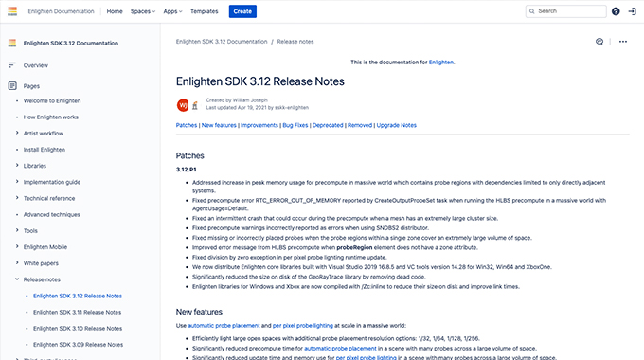Click the Pages label in sidebar
The width and height of the screenshot is (644, 360).
point(31,86)
